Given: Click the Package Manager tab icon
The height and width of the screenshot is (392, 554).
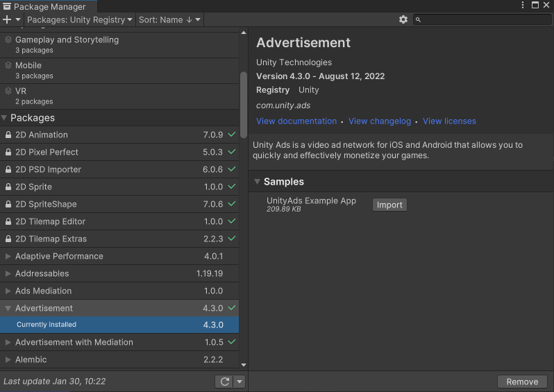Looking at the screenshot, I should coord(7,6).
